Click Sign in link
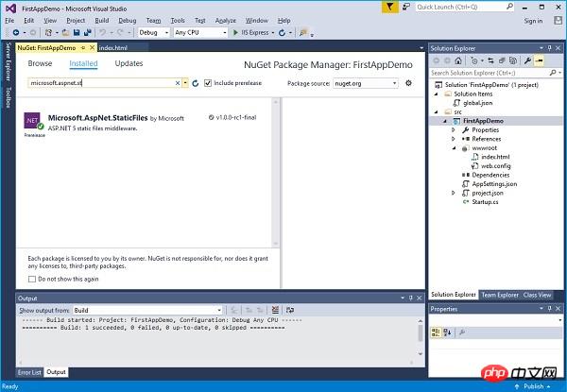This screenshot has height=392, width=567. pyautogui.click(x=533, y=21)
